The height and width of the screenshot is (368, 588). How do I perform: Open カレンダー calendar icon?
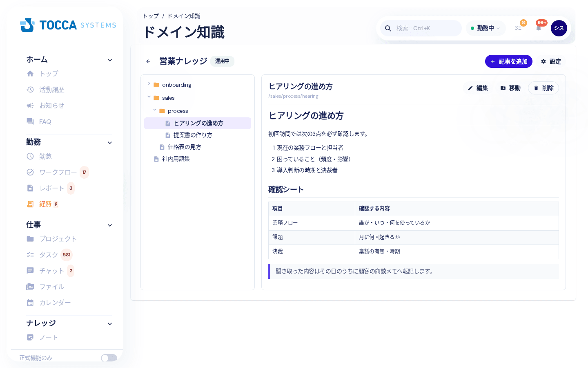[x=30, y=303]
